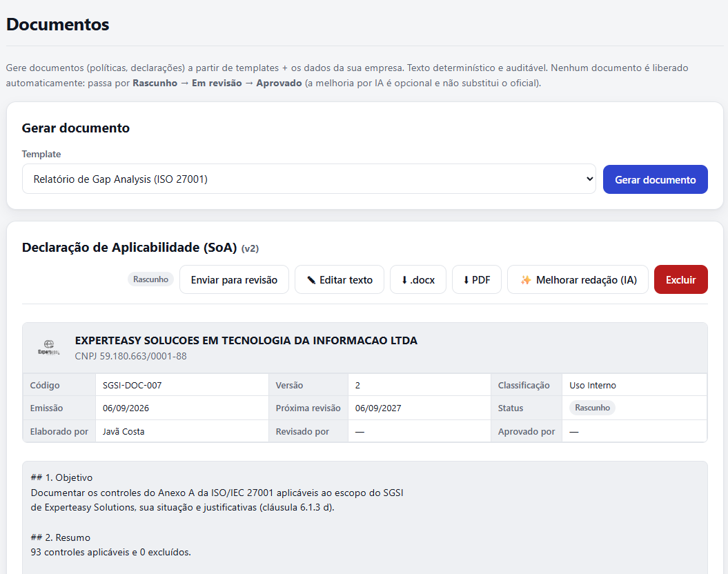Click the download arrow icon beside .docx
The image size is (728, 574).
pos(404,280)
